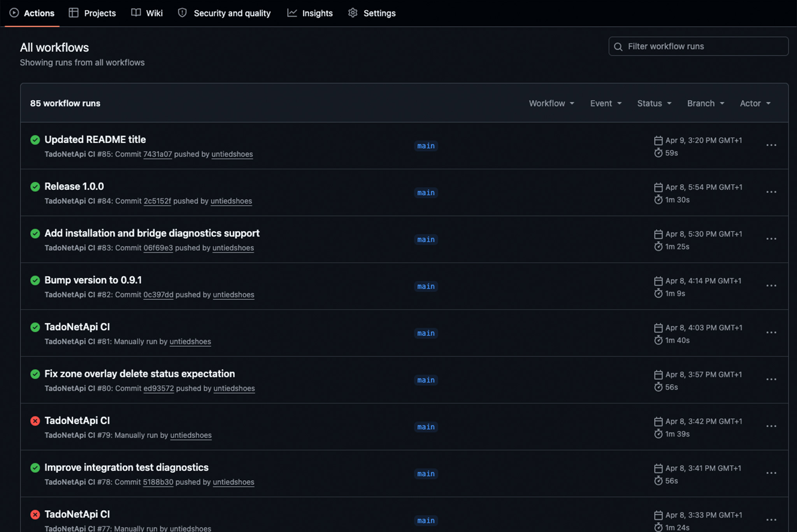Open the Workflow filter dropdown
Viewport: 797px width, 532px height.
(x=551, y=103)
